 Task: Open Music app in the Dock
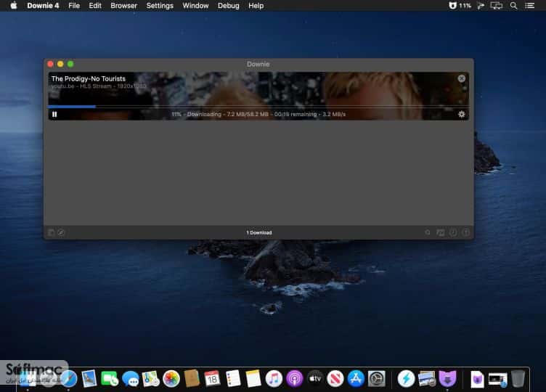tap(274, 379)
